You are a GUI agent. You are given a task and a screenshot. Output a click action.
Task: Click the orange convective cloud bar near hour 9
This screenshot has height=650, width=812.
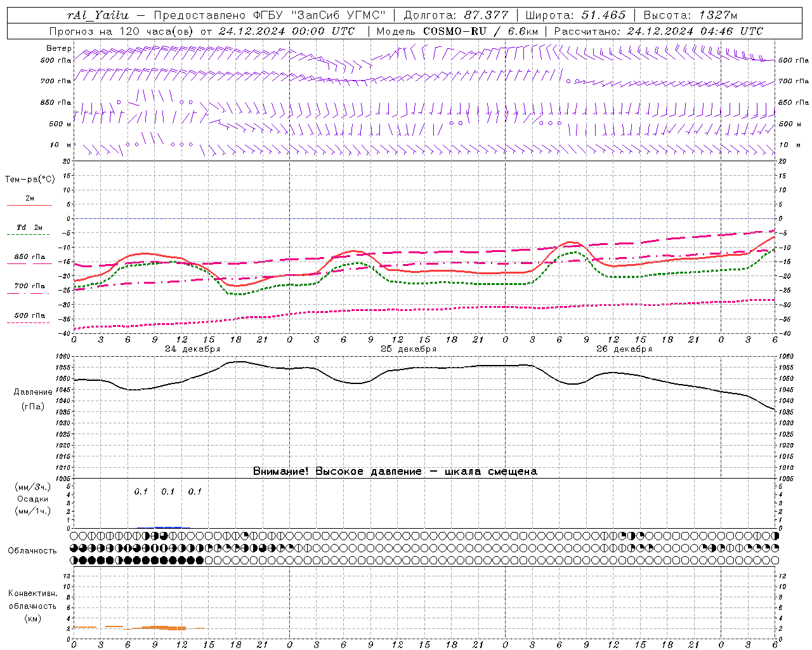[164, 628]
